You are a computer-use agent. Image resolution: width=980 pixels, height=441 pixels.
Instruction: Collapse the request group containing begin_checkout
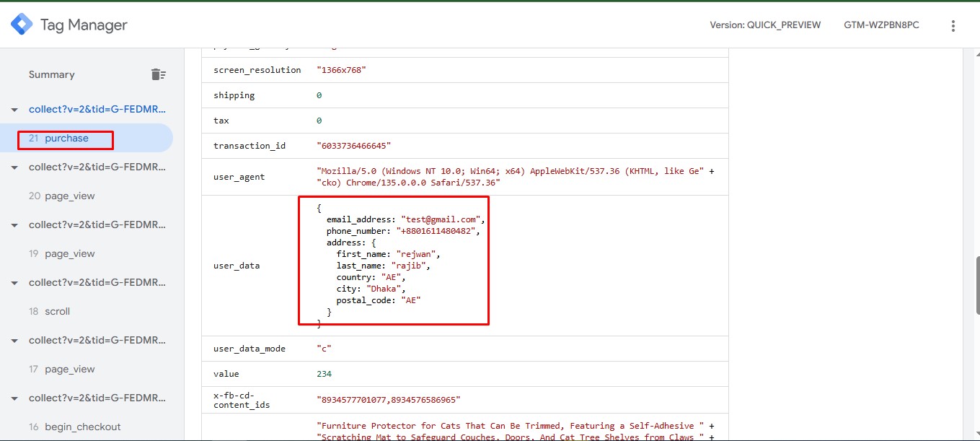[14, 398]
